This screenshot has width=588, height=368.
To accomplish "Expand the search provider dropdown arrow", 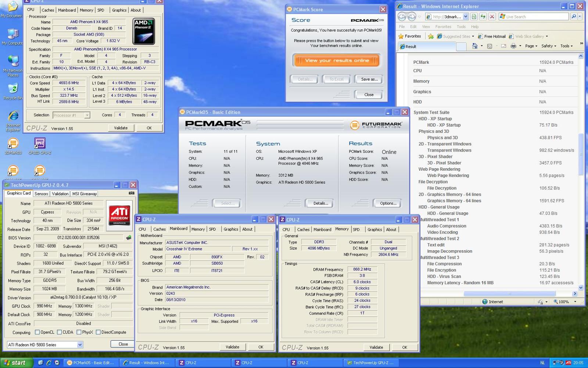I will tap(580, 17).
